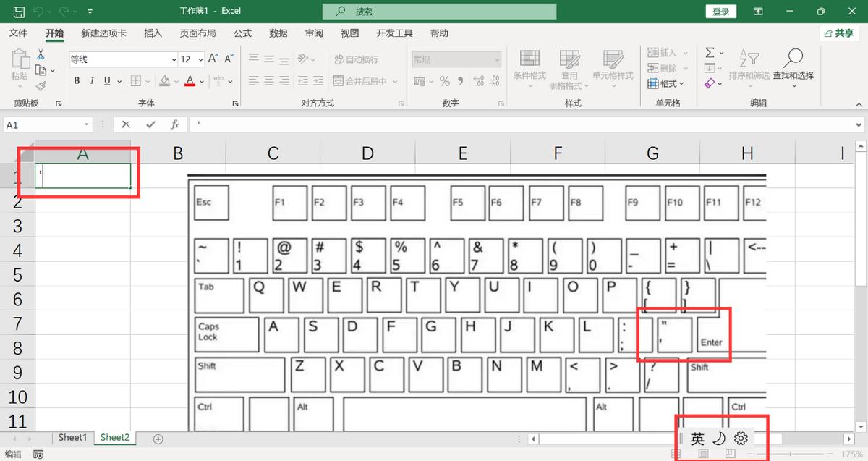Click the 登录 (Sign in) button
Viewport: 868px width, 461px height.
(x=720, y=12)
